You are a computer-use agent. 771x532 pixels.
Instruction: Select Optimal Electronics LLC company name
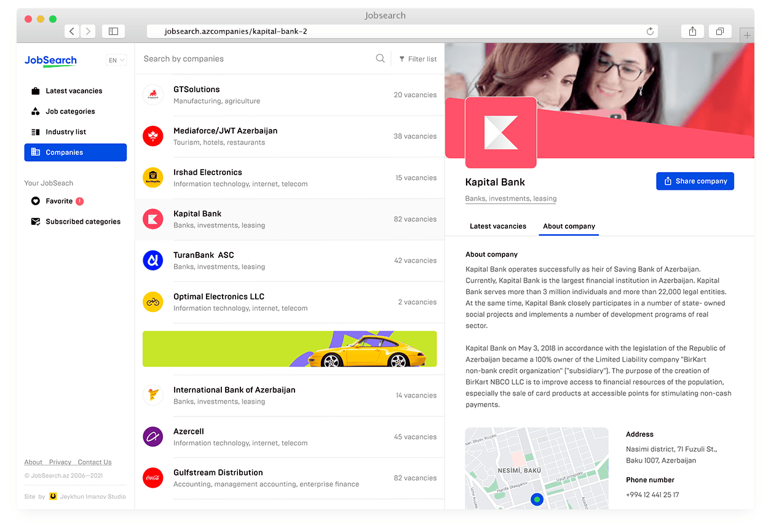click(219, 296)
